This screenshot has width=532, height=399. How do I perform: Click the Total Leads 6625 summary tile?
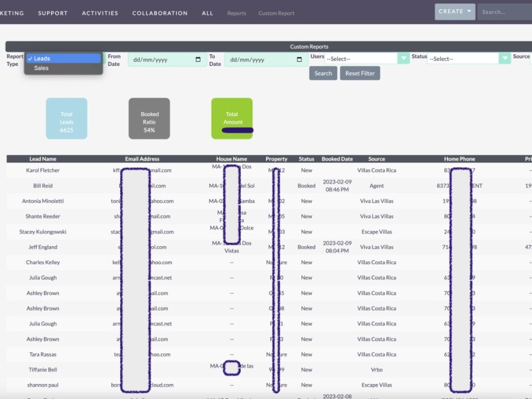66,118
